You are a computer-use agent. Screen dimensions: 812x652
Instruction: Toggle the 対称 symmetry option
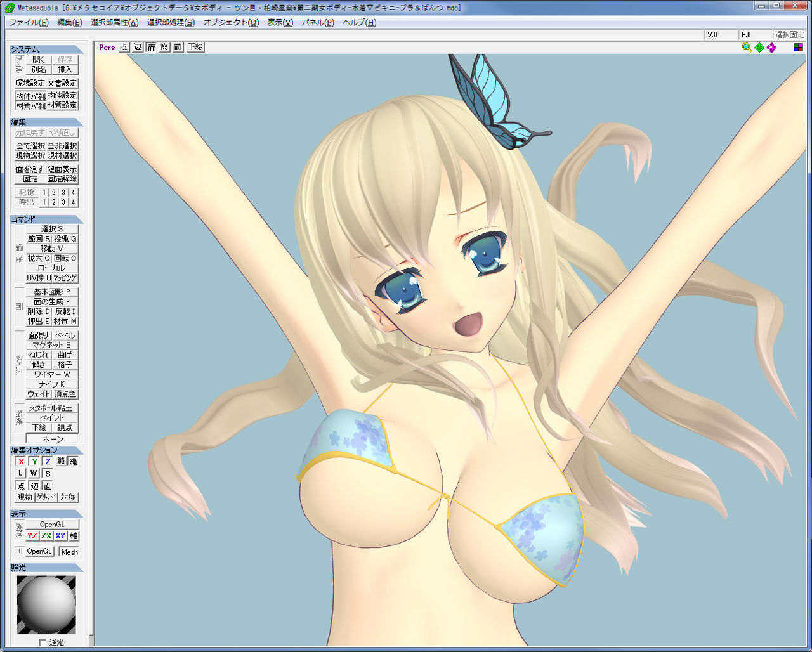[x=69, y=497]
